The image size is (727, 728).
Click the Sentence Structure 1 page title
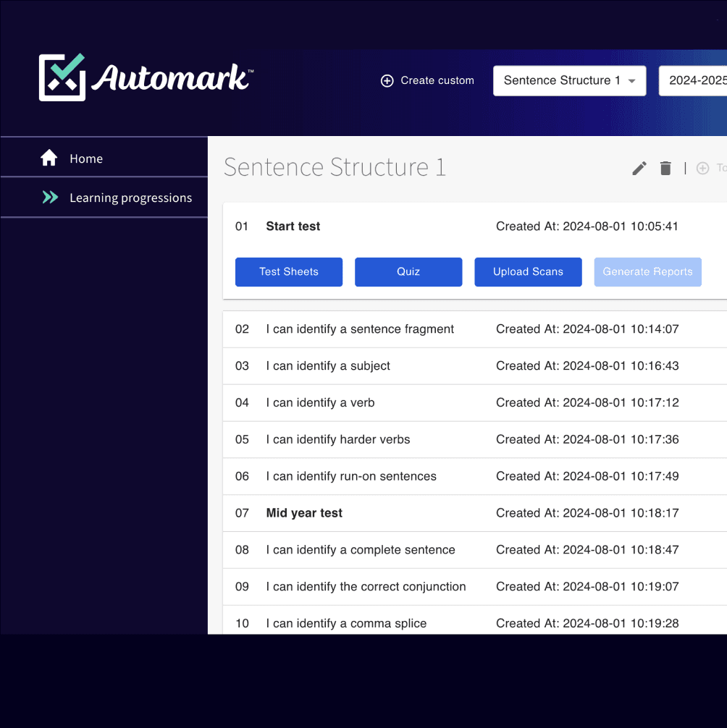pyautogui.click(x=335, y=167)
